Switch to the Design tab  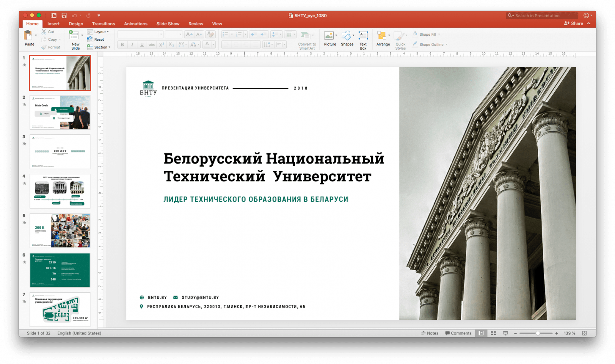click(x=76, y=24)
